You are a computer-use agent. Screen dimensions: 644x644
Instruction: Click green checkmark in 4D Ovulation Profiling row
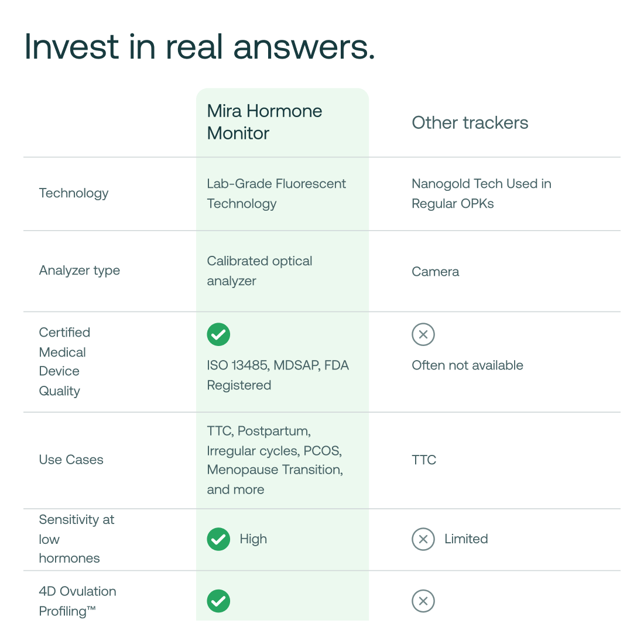coord(218,601)
